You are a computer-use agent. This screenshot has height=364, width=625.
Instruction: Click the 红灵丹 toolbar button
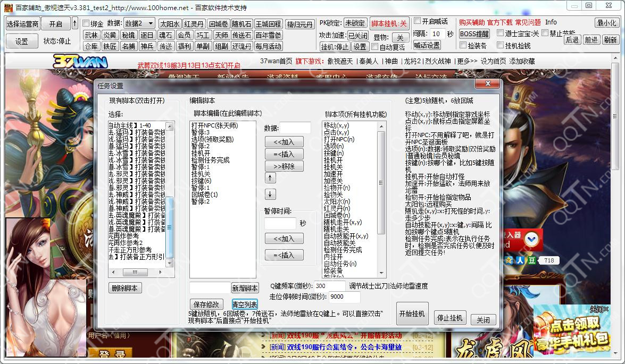tap(194, 24)
